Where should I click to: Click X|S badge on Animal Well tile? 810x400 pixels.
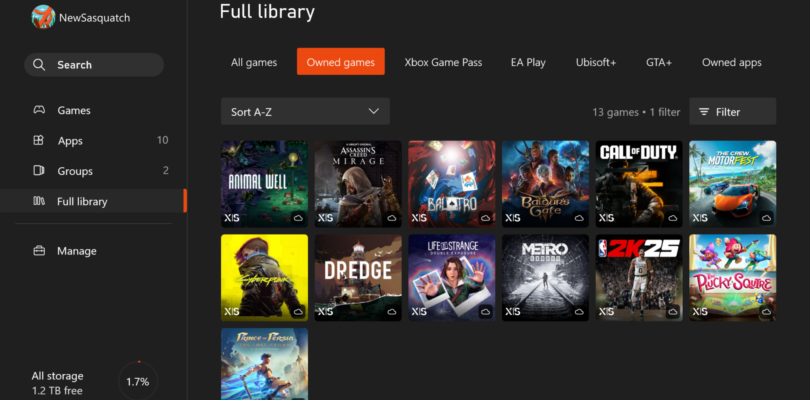click(232, 218)
